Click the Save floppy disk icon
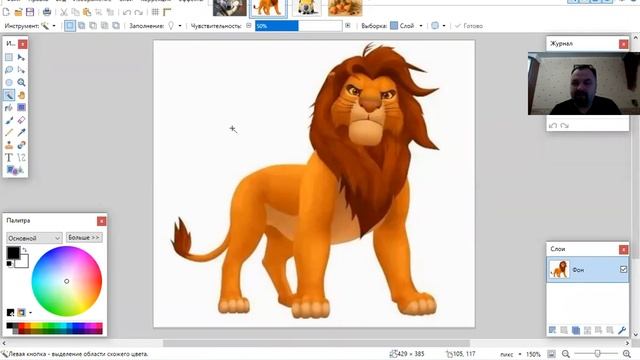 [x=30, y=12]
